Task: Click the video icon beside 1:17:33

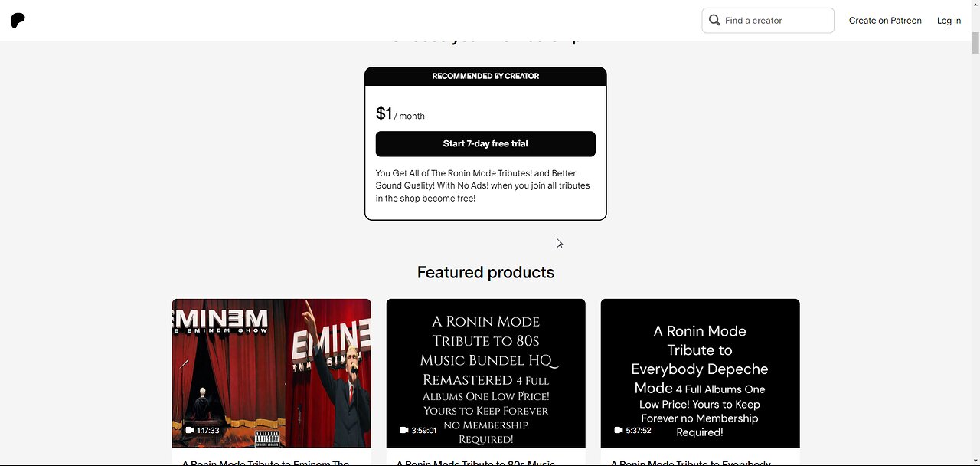Action: pyautogui.click(x=189, y=431)
